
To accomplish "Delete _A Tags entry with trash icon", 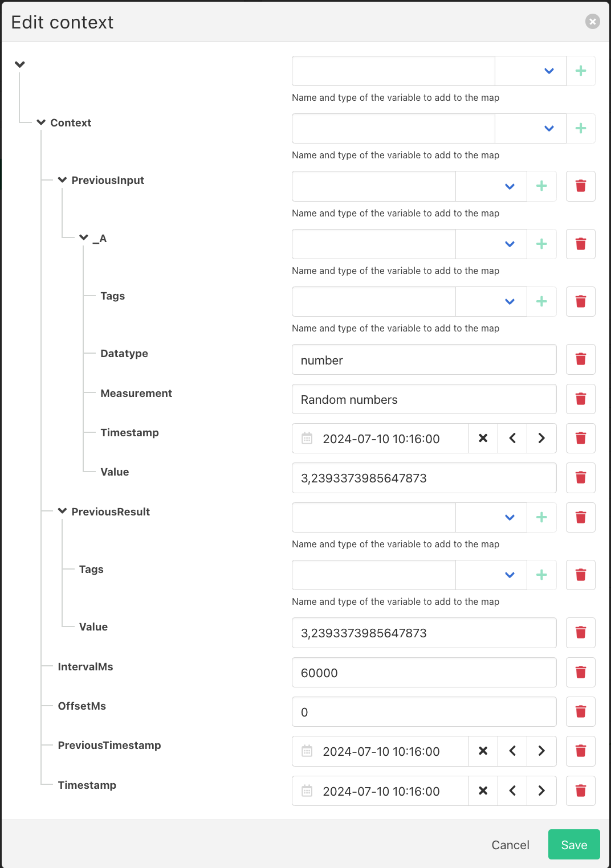I will [x=581, y=301].
